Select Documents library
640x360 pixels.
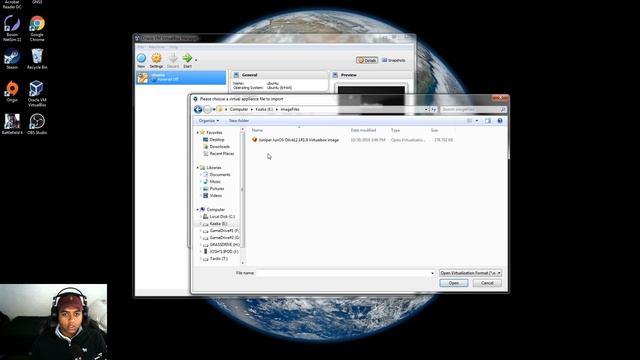[x=220, y=175]
